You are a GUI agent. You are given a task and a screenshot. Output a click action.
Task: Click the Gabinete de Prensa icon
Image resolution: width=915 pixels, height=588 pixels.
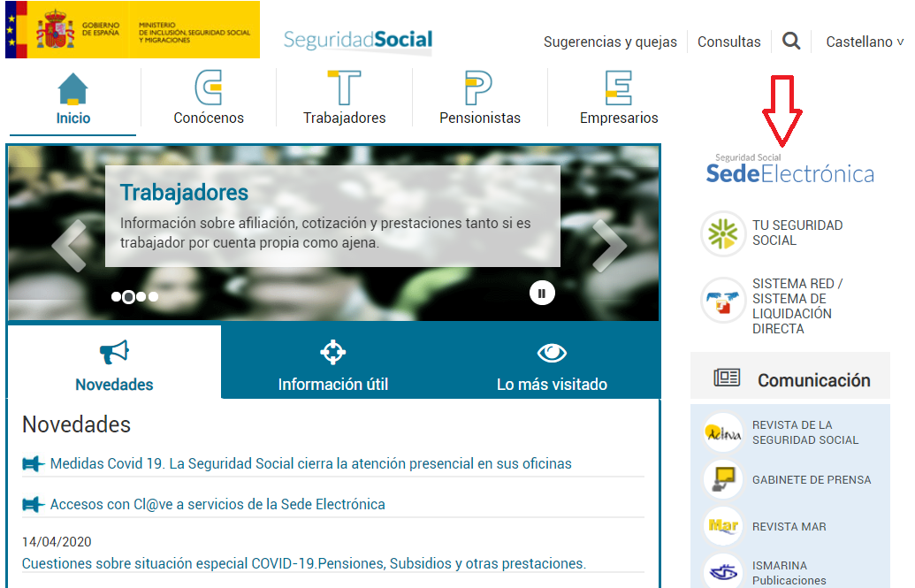tap(723, 479)
